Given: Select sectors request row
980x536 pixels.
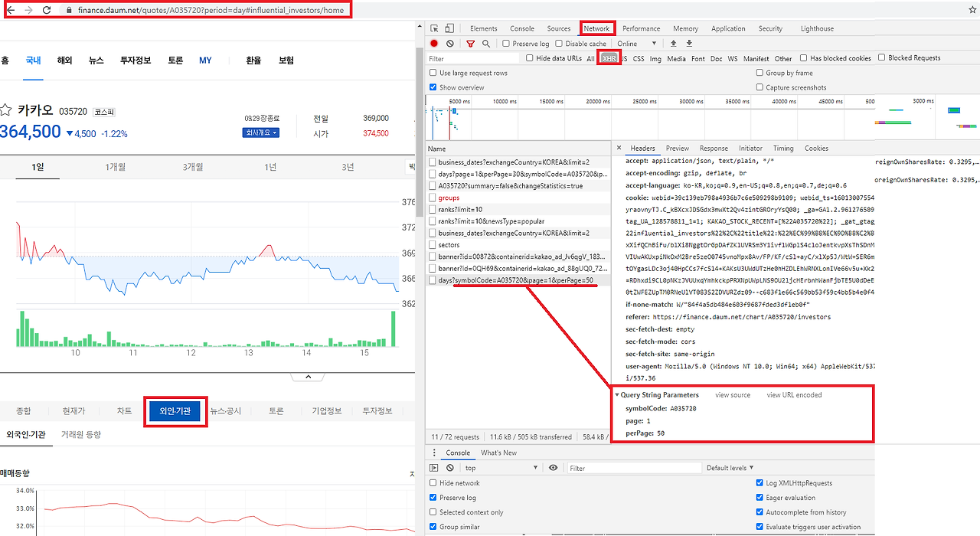Looking at the screenshot, I should point(518,245).
